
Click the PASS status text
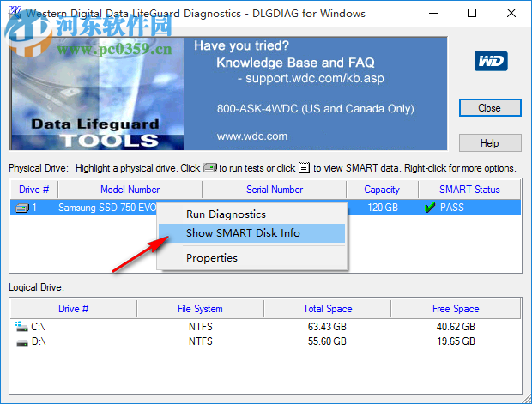coord(452,208)
